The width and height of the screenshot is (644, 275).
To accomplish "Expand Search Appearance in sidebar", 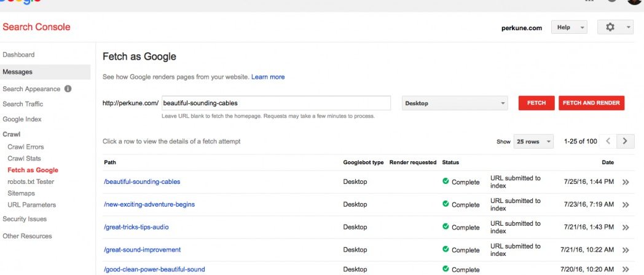I will pos(31,89).
